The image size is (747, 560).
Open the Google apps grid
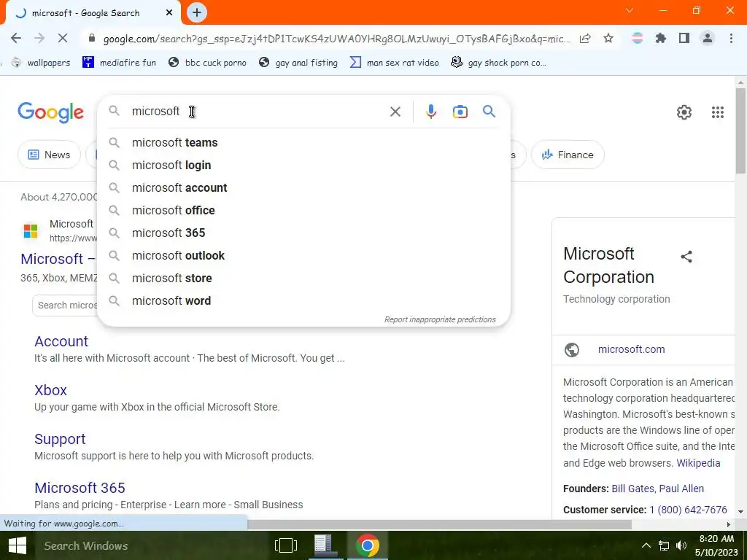coord(718,112)
